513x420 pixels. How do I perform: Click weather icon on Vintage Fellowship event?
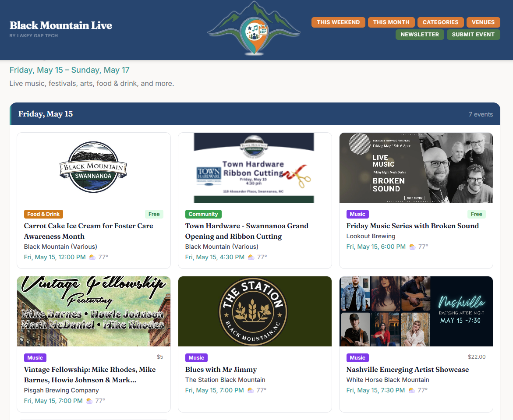(89, 401)
